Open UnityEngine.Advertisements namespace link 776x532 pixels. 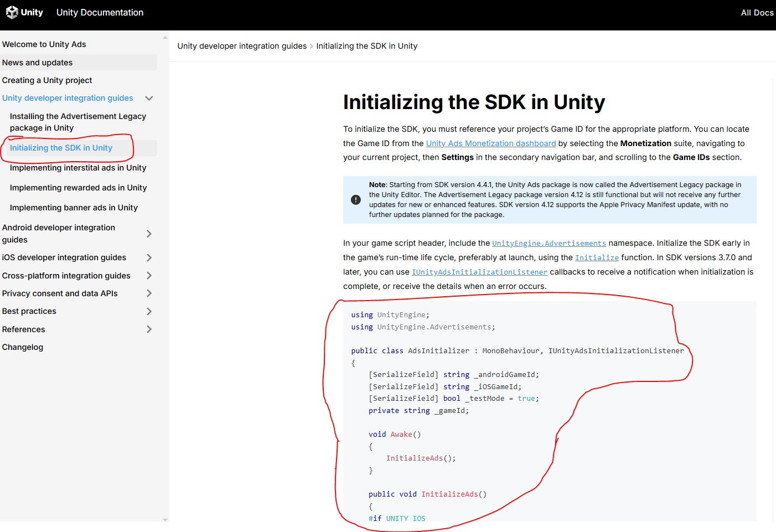[x=549, y=243]
